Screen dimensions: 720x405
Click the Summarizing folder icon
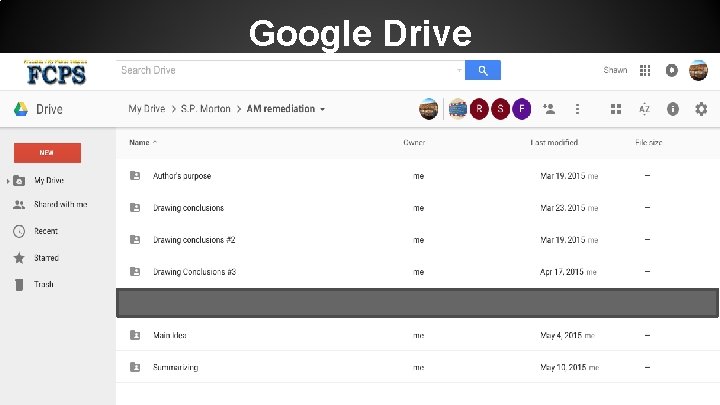[135, 367]
